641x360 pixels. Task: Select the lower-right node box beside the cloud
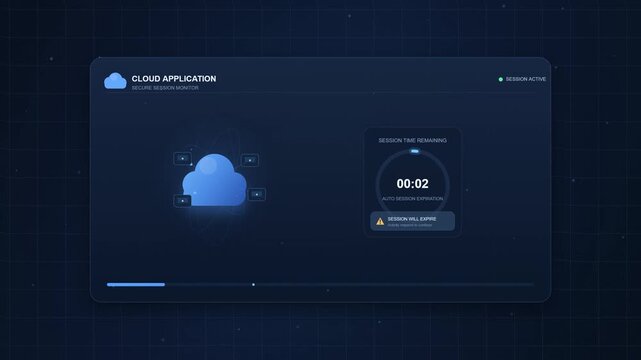257,195
